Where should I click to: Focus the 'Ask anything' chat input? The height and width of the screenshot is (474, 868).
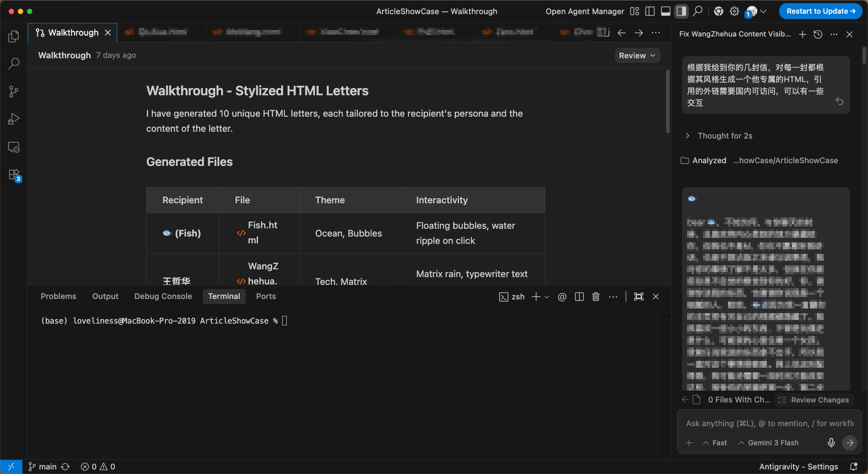point(769,423)
